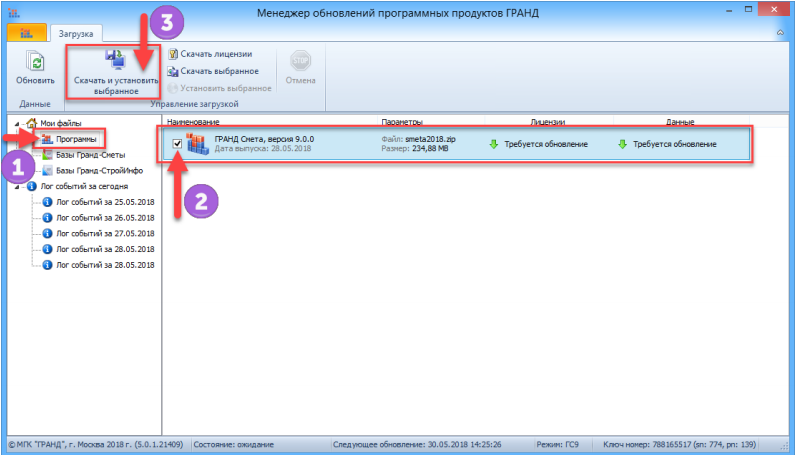Click green arrow icon in Лицензии column
795x455 pixels.
(494, 144)
